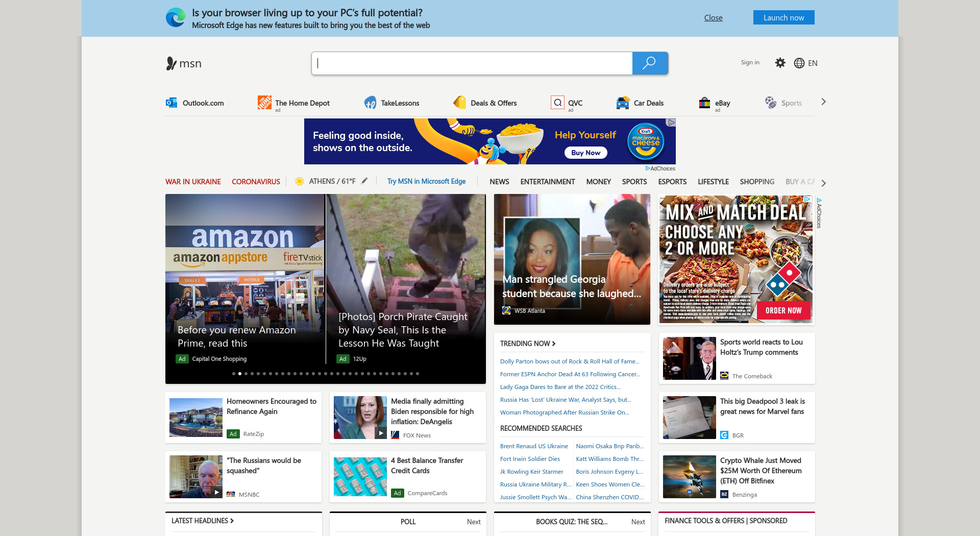
Task: Open the SPORTS tab
Action: click(x=634, y=182)
